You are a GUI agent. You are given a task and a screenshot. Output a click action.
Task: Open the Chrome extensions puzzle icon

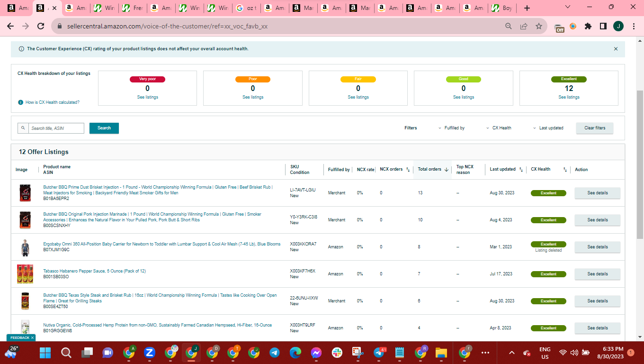click(588, 27)
